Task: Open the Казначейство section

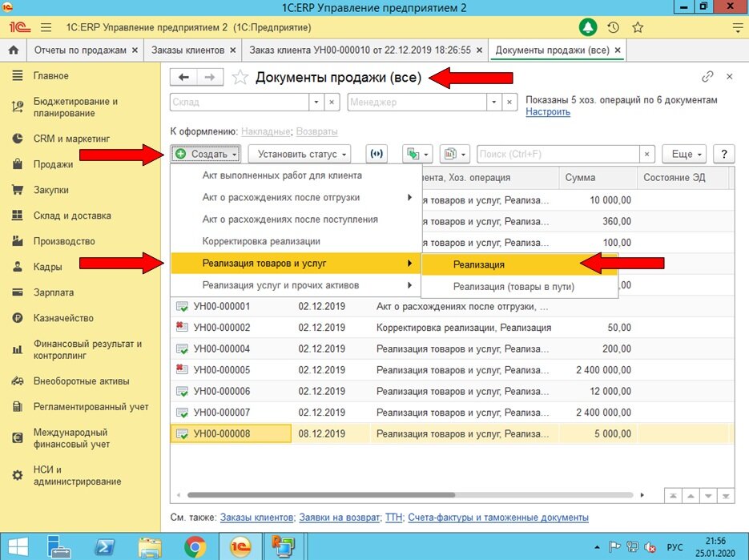Action: (63, 318)
